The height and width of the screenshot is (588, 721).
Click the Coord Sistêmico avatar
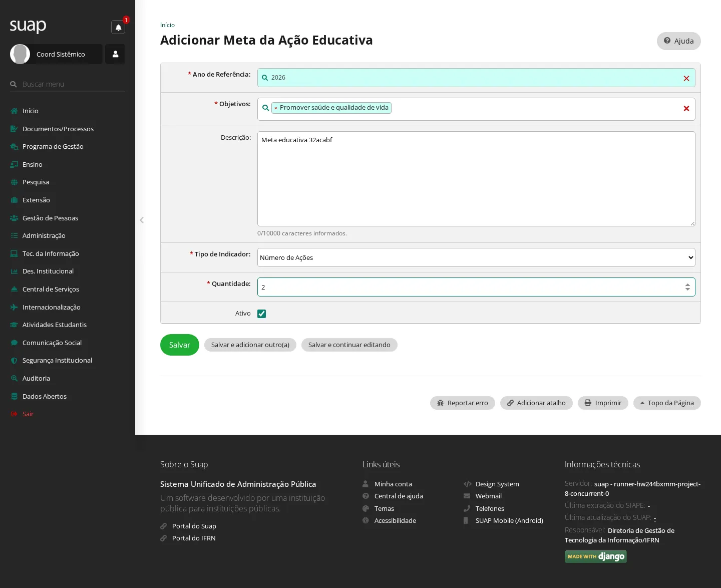click(x=20, y=54)
